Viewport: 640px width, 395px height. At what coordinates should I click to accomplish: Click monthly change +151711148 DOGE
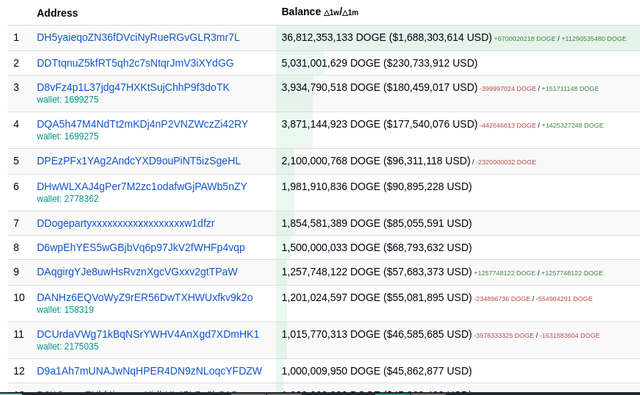point(570,89)
